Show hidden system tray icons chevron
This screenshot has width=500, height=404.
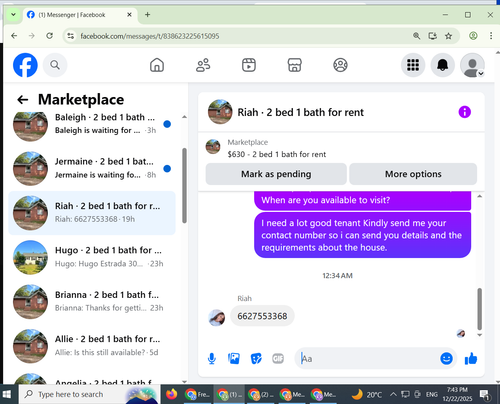pos(393,394)
